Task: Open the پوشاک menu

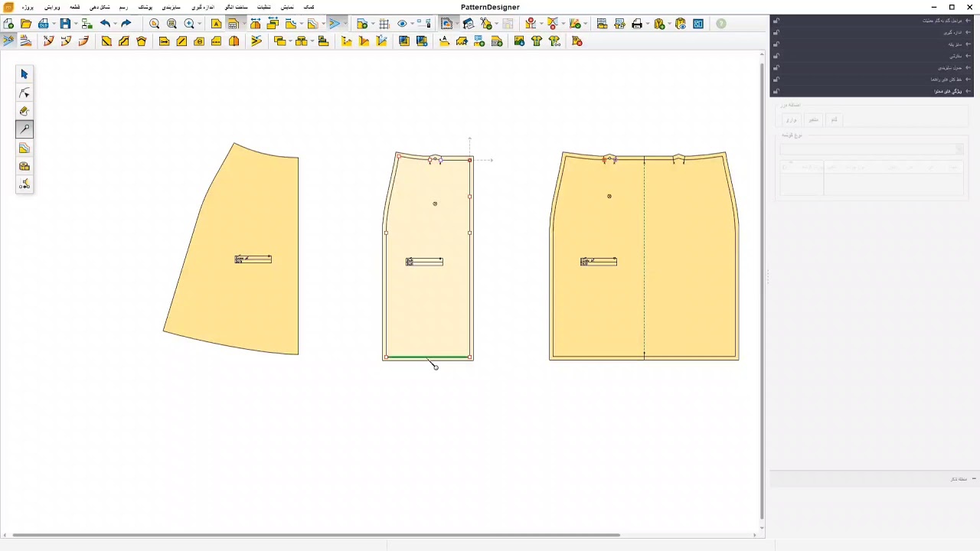Action: pyautogui.click(x=145, y=7)
